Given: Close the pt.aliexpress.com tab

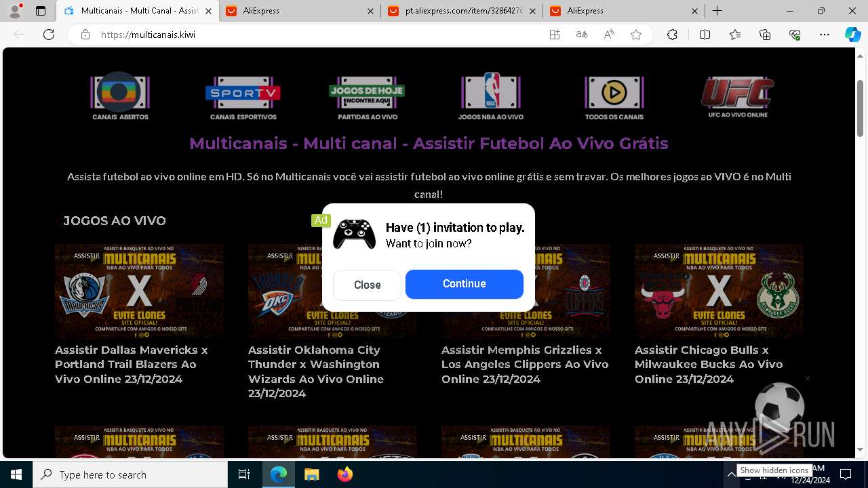Looking at the screenshot, I should (532, 11).
